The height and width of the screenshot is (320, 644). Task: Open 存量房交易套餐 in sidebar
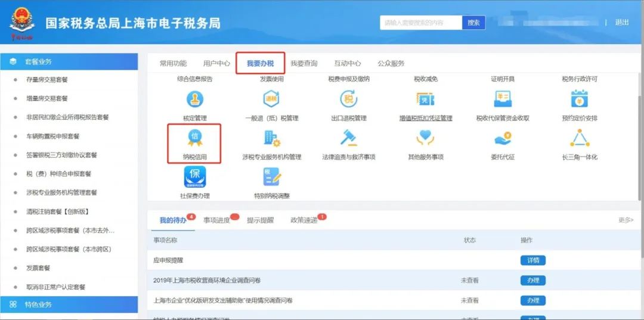[x=47, y=80]
